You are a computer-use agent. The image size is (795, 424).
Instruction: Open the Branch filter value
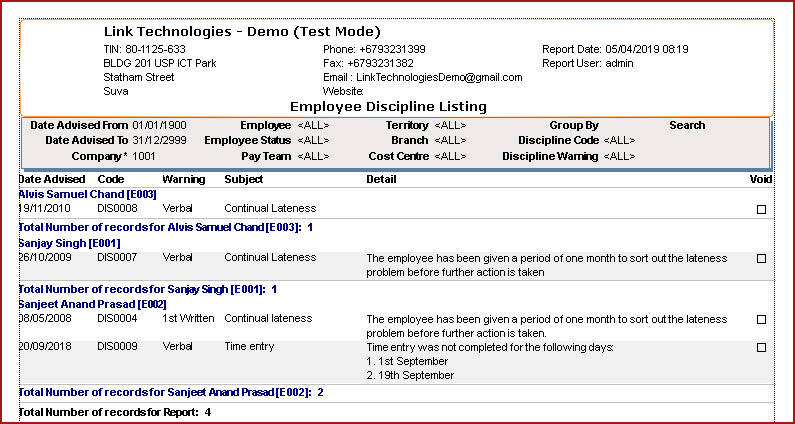pyautogui.click(x=450, y=141)
